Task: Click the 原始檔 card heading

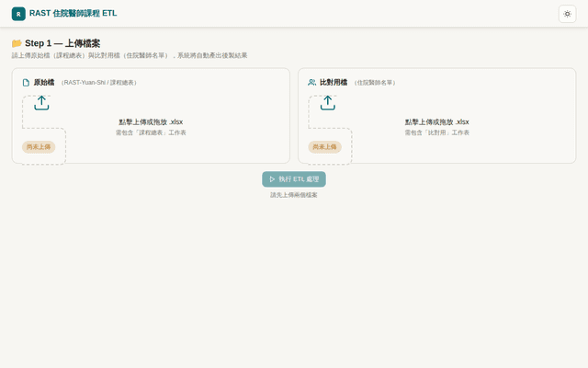Action: point(44,82)
